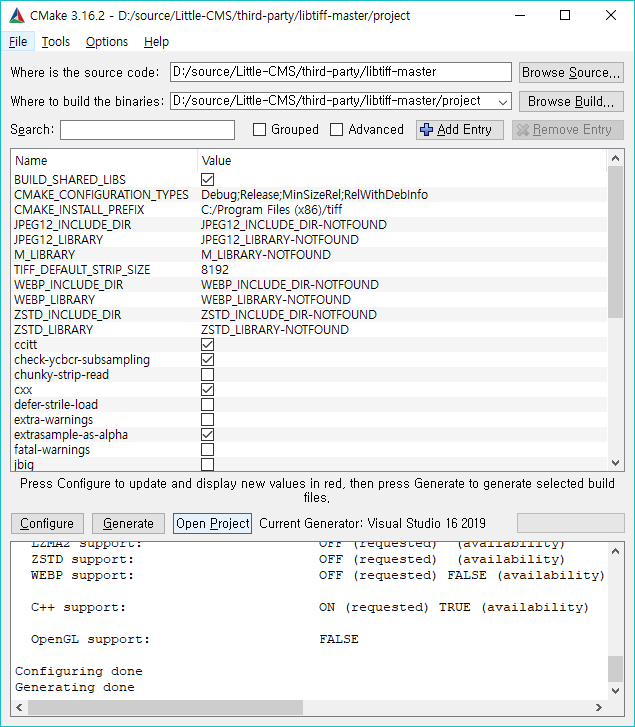The width and height of the screenshot is (635, 727).
Task: Open the build binaries path dropdown
Action: coord(502,102)
